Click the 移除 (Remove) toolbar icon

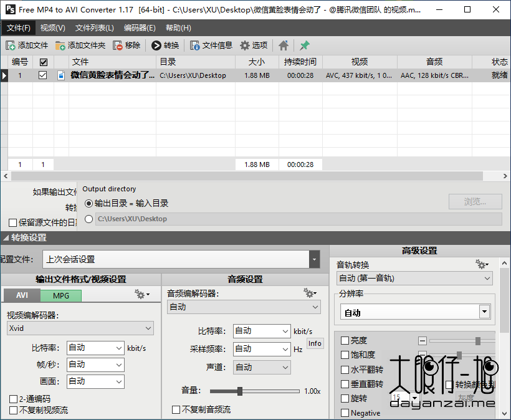(x=117, y=45)
